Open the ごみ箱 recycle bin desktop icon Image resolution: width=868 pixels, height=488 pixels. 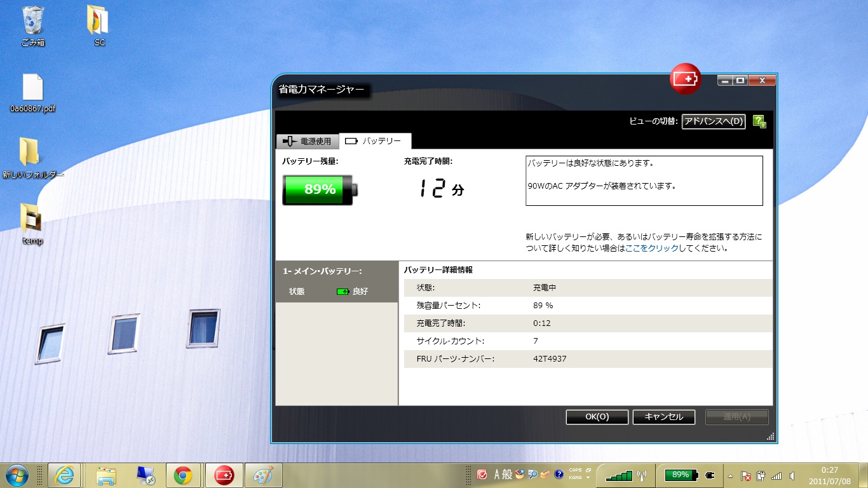[x=33, y=27]
